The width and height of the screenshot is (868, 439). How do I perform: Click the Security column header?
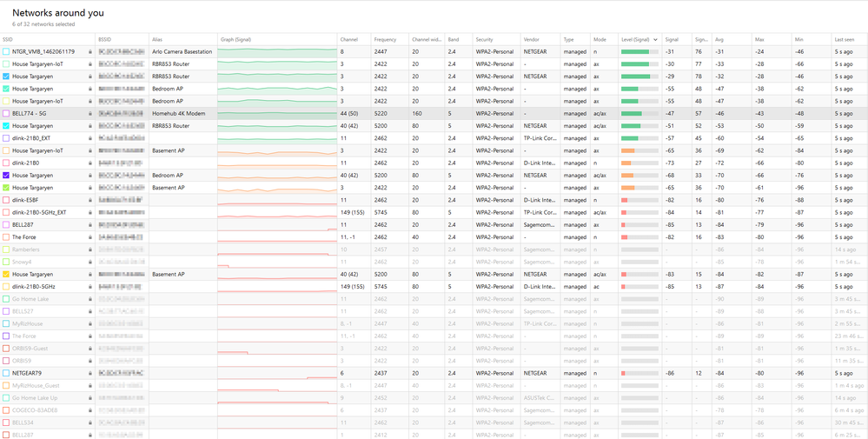pyautogui.click(x=485, y=39)
